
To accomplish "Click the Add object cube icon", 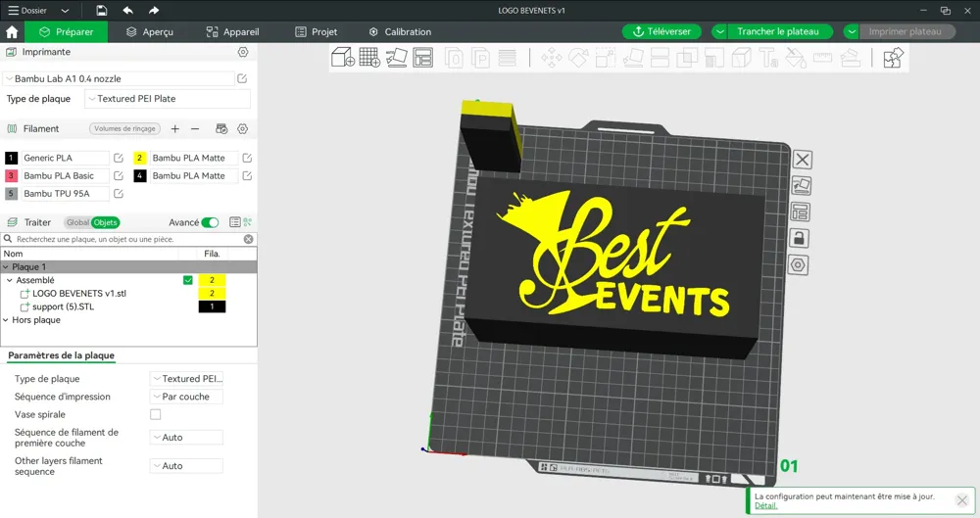I will (x=343, y=58).
